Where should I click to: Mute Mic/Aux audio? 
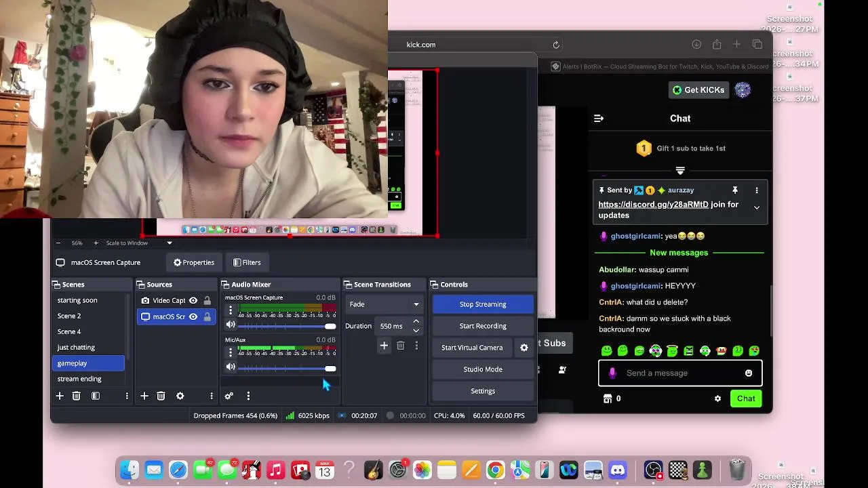231,367
